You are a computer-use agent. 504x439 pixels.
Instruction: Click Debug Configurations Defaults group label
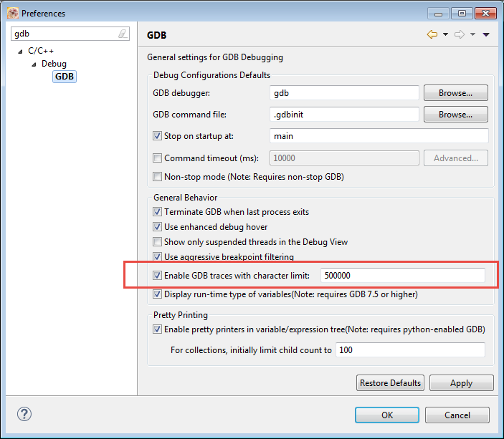pyautogui.click(x=211, y=74)
